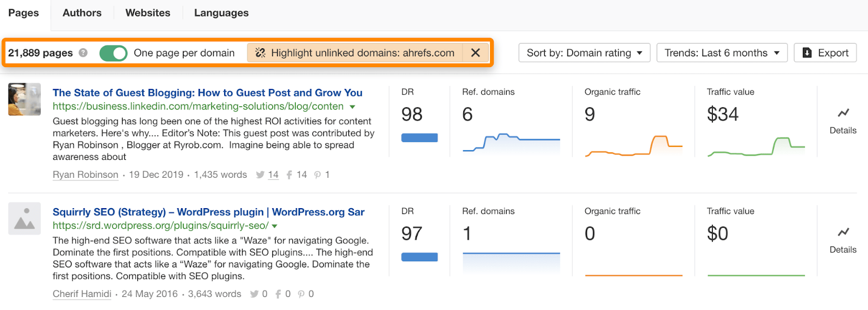Click the unlinked-domains highlight icon

(260, 53)
